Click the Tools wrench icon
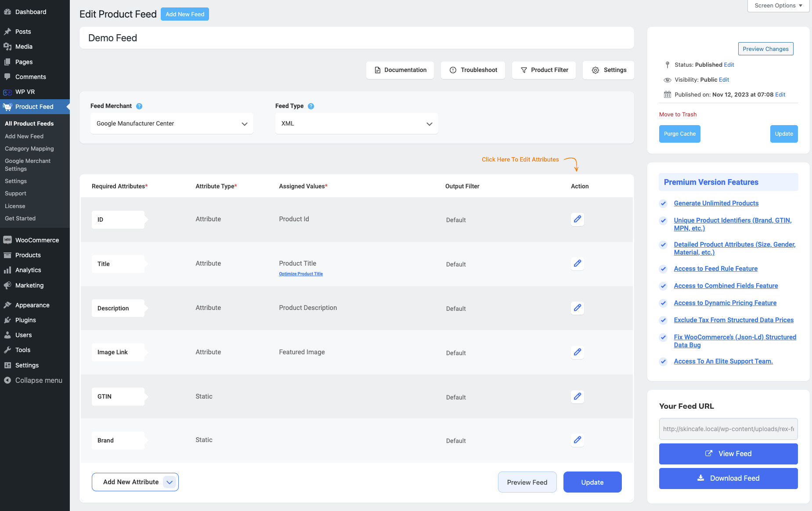Viewport: 812px width, 511px height. click(x=7, y=350)
